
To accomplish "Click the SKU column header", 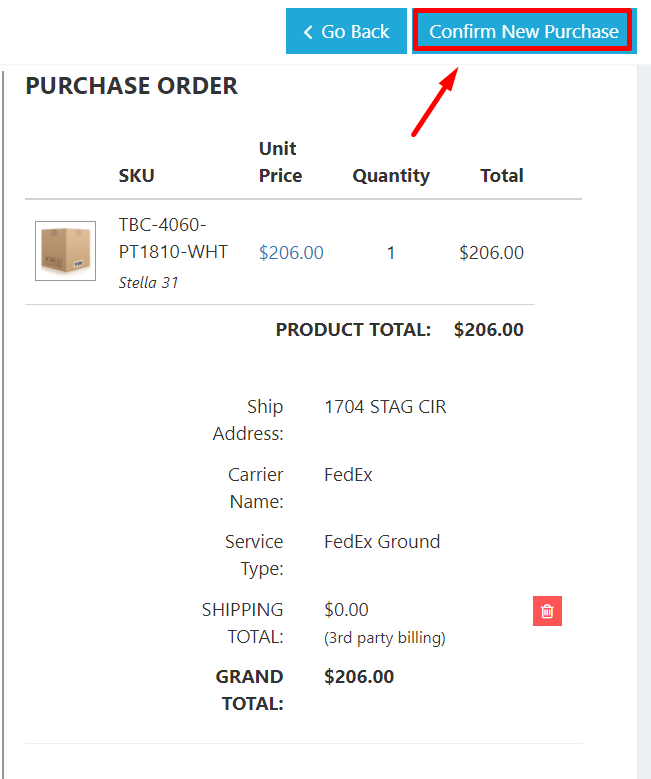I will pos(136,176).
